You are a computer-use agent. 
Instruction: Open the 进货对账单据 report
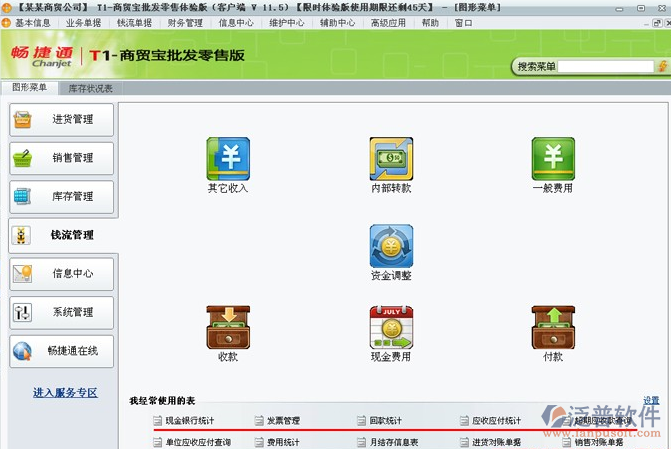(x=496, y=442)
